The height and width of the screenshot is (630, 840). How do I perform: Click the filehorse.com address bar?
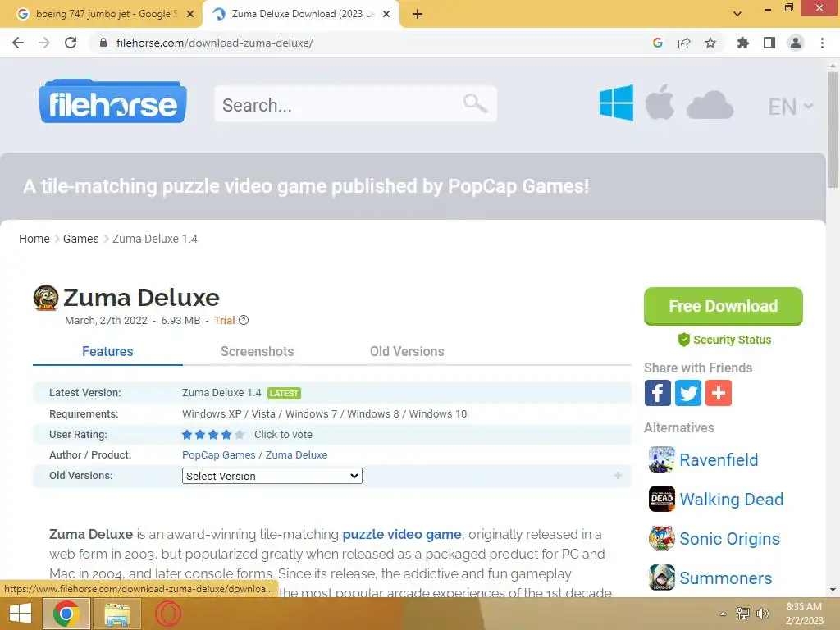(x=370, y=43)
